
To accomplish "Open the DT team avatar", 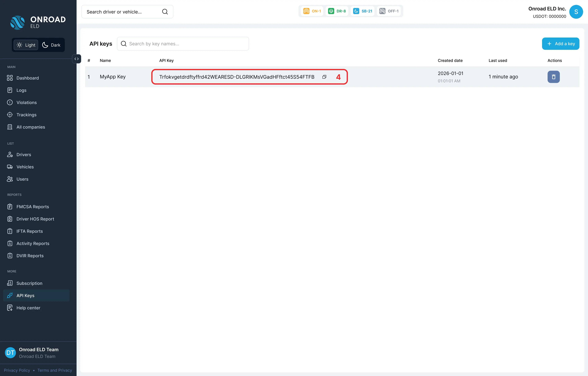I will tap(10, 353).
